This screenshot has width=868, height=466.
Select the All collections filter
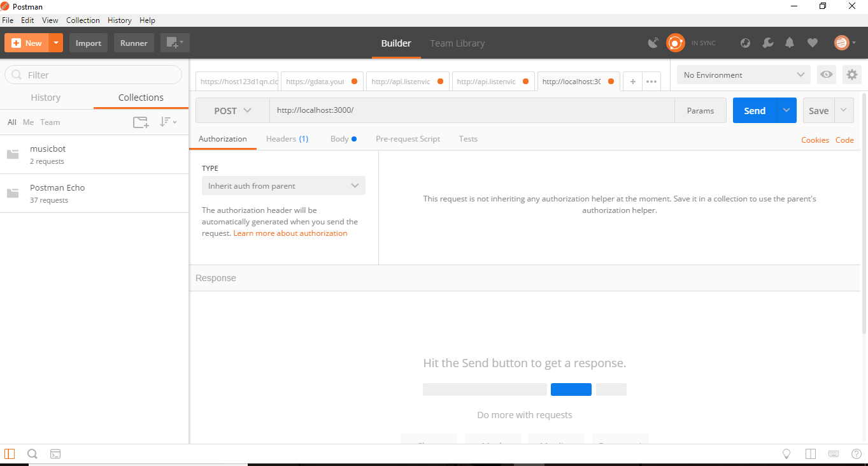12,122
